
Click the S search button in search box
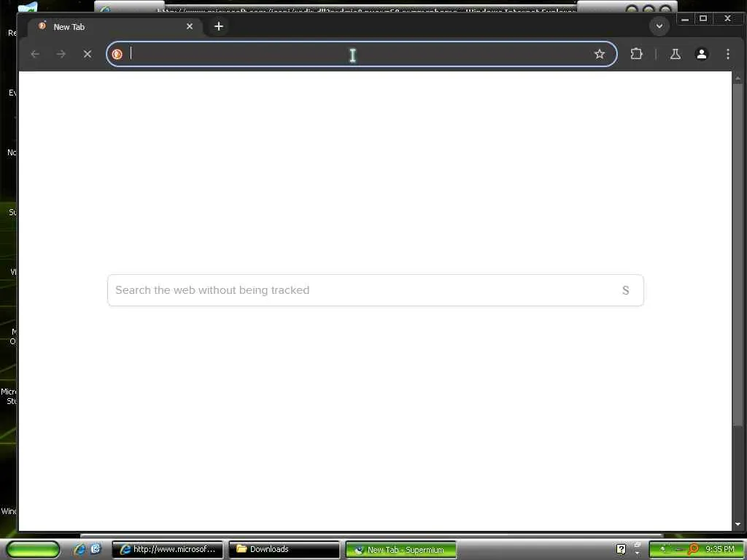625,290
